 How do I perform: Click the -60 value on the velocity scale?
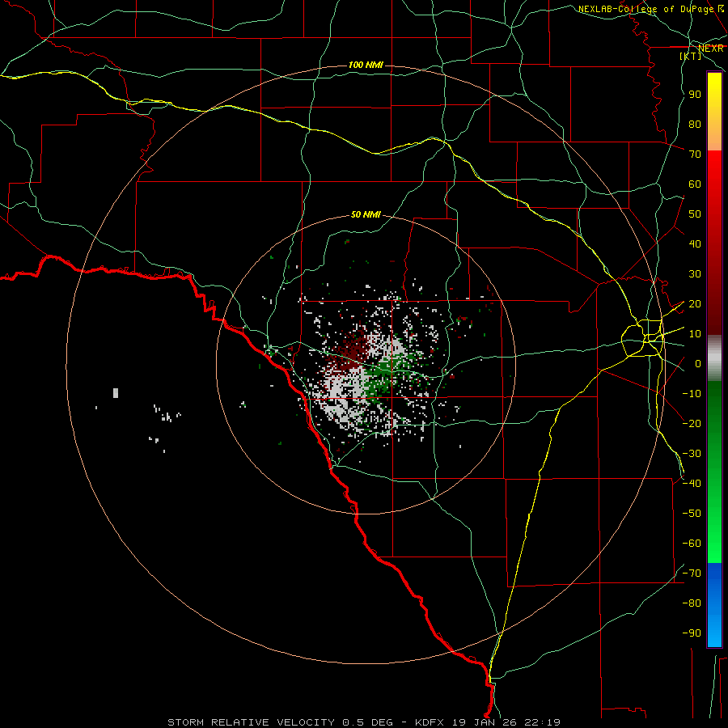pos(692,544)
